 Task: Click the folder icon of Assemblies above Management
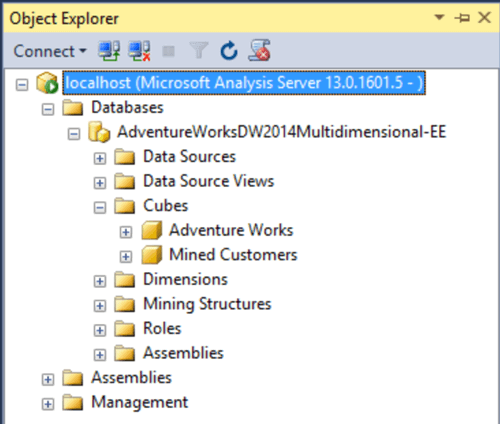coord(73,378)
